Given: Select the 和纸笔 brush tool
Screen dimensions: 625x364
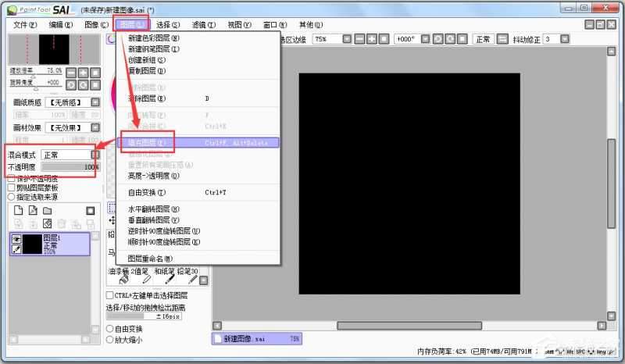Looking at the screenshot, I should (165, 276).
